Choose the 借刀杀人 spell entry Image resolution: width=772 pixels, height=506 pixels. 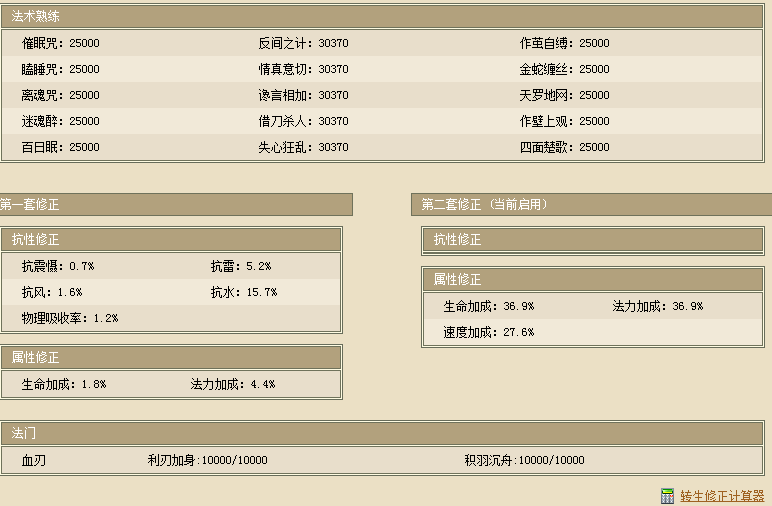pos(303,122)
